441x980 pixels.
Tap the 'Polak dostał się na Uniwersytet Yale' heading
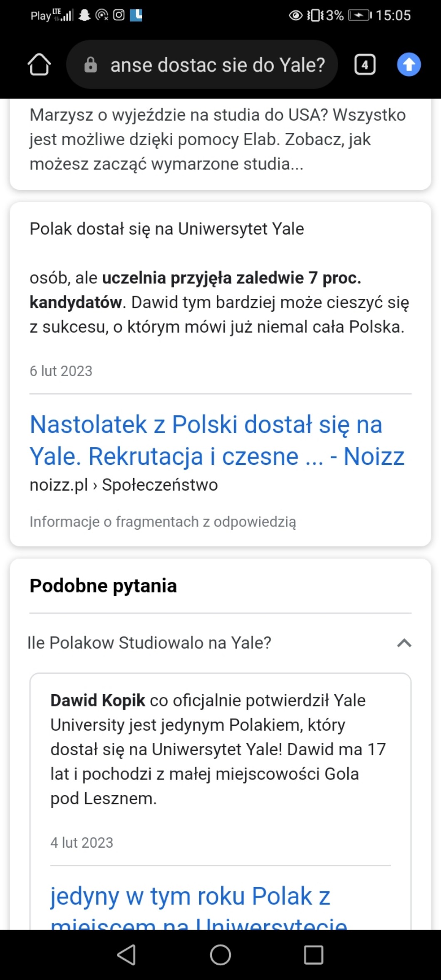point(166,228)
